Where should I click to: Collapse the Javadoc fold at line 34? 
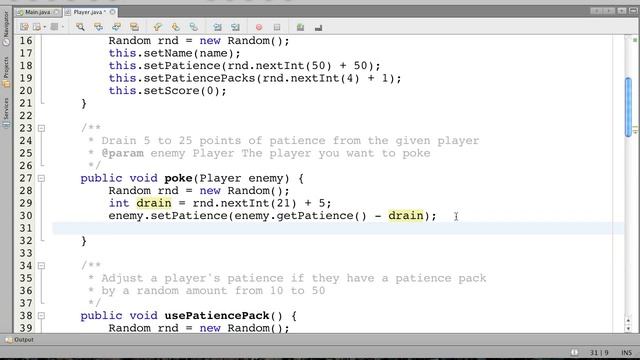41,266
